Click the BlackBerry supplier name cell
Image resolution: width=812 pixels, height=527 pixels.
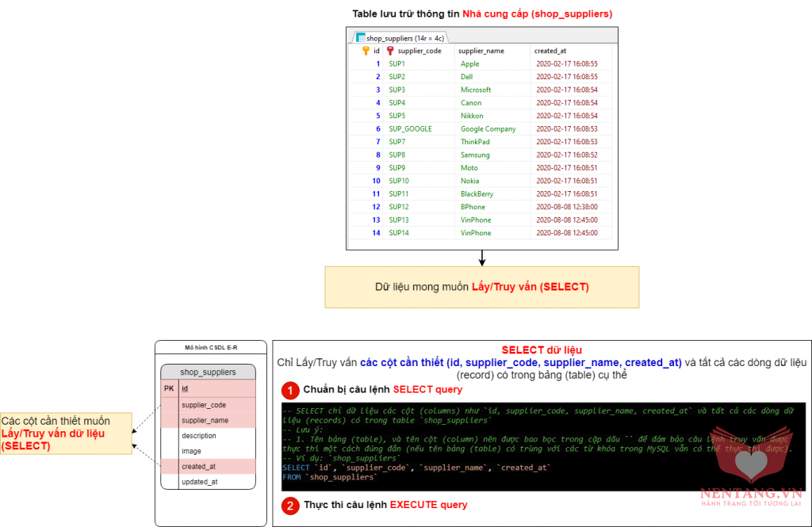pos(477,194)
